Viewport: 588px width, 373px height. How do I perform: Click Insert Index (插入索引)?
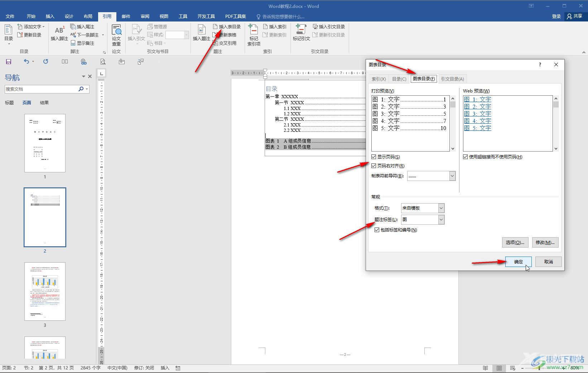(275, 27)
